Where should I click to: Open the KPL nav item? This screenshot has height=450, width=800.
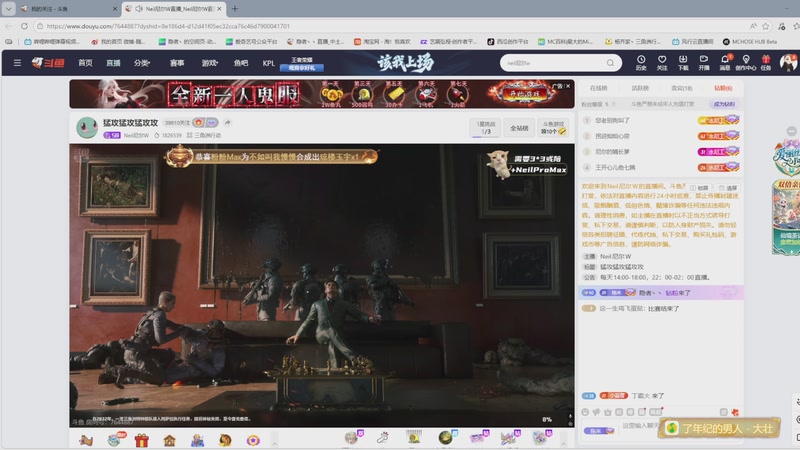(x=268, y=63)
